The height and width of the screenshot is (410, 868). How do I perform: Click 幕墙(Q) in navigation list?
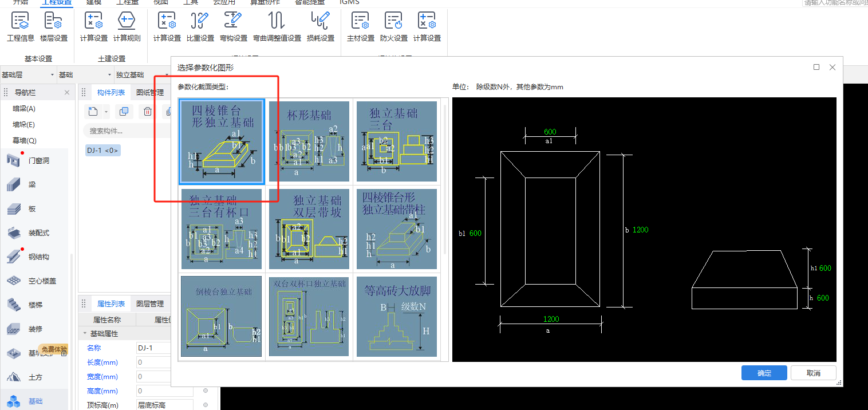(x=25, y=141)
